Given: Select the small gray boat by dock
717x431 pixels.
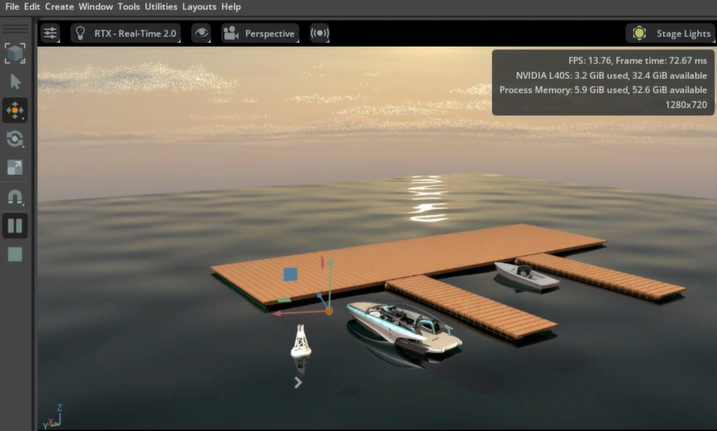Looking at the screenshot, I should point(526,275).
